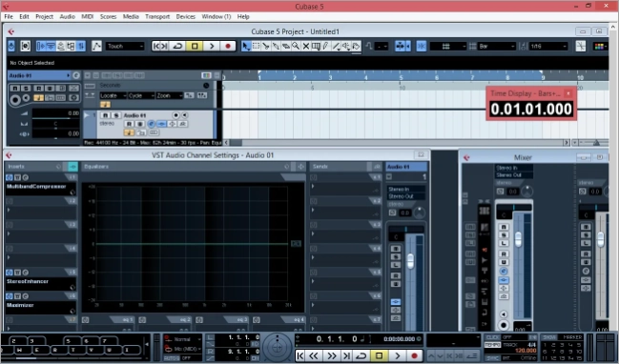Open the Touch automation mode dropdown
Viewport: 619px width, 364px height.
[125, 46]
